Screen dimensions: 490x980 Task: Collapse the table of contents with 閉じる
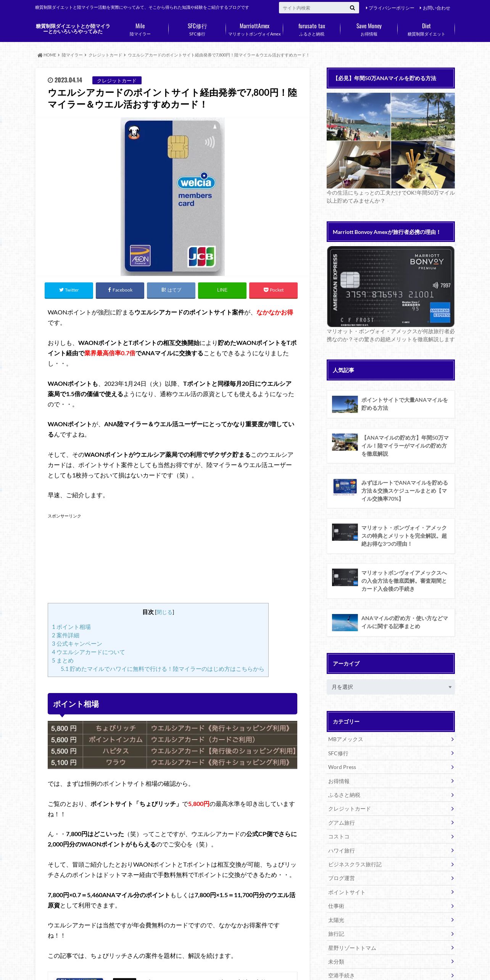(x=164, y=612)
